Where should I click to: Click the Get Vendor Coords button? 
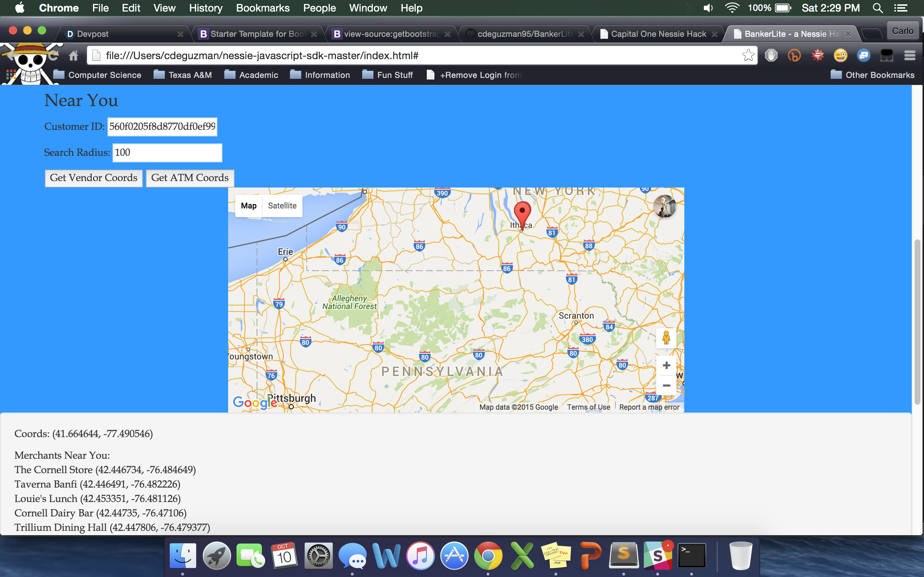tap(93, 178)
